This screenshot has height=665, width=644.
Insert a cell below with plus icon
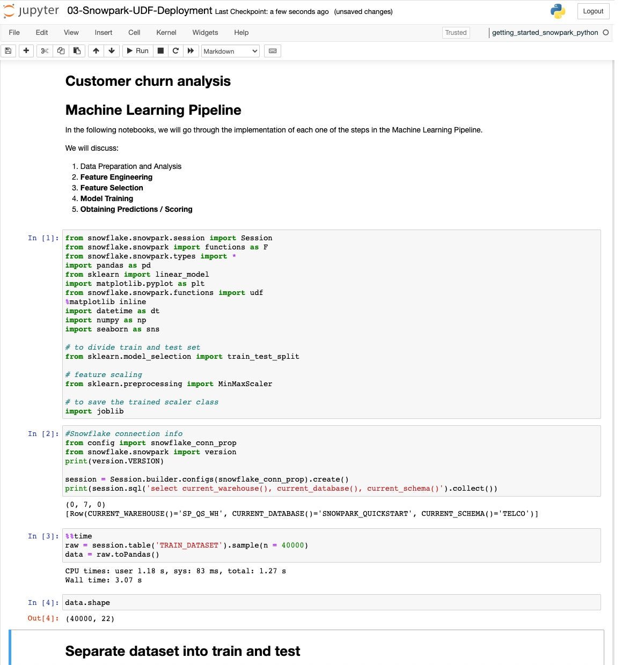(26, 51)
